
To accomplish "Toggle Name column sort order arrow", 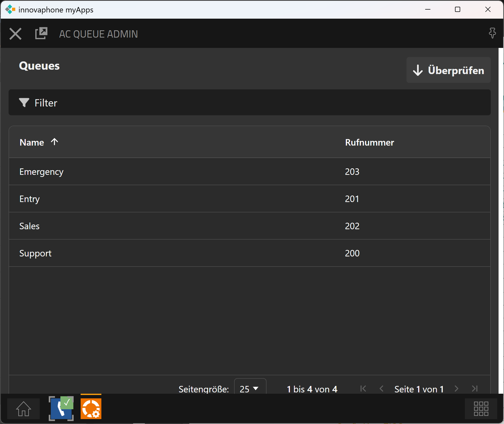I will click(x=54, y=142).
